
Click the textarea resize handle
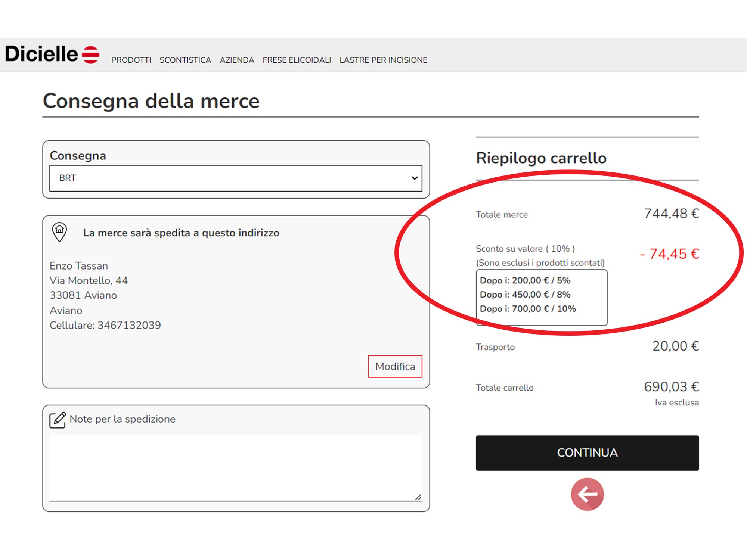[x=419, y=497]
